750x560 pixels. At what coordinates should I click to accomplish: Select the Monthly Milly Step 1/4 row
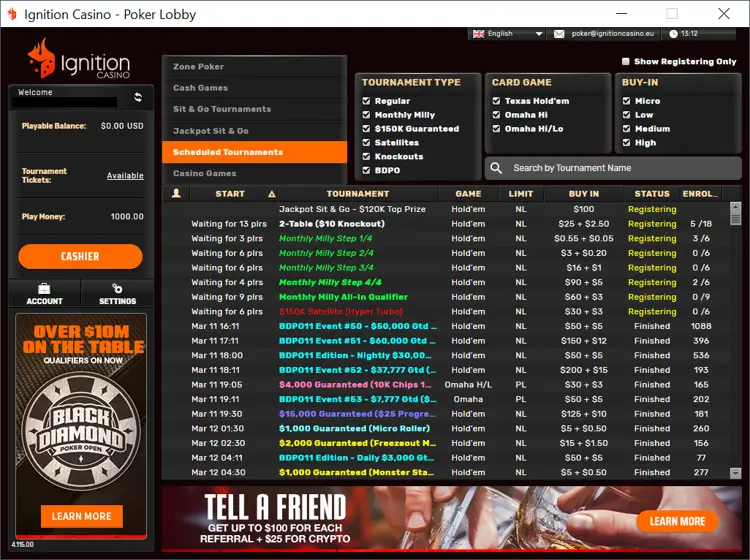tap(446, 238)
